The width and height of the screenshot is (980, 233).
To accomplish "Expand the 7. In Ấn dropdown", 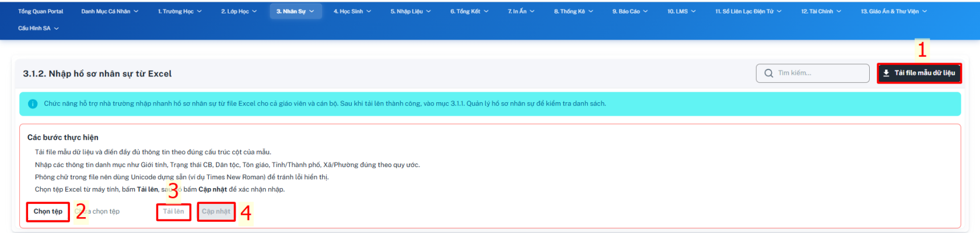I will pos(521,11).
